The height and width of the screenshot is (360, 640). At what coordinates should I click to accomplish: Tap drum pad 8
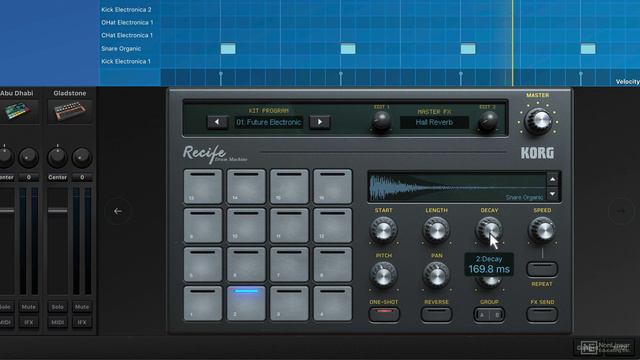coord(333,264)
